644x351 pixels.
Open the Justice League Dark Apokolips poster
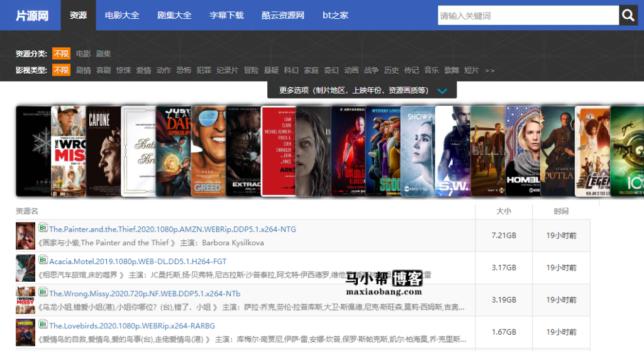(174, 151)
